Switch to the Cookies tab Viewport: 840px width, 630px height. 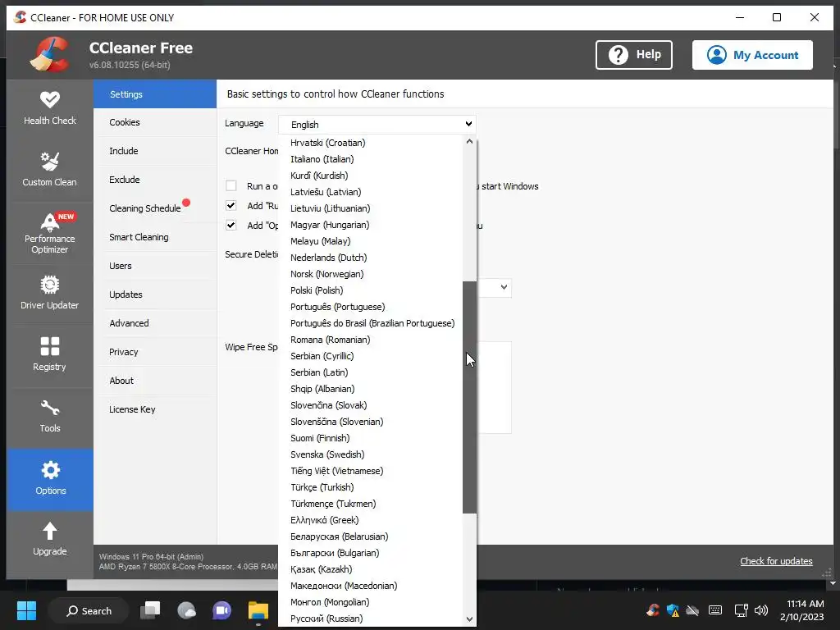coord(155,122)
